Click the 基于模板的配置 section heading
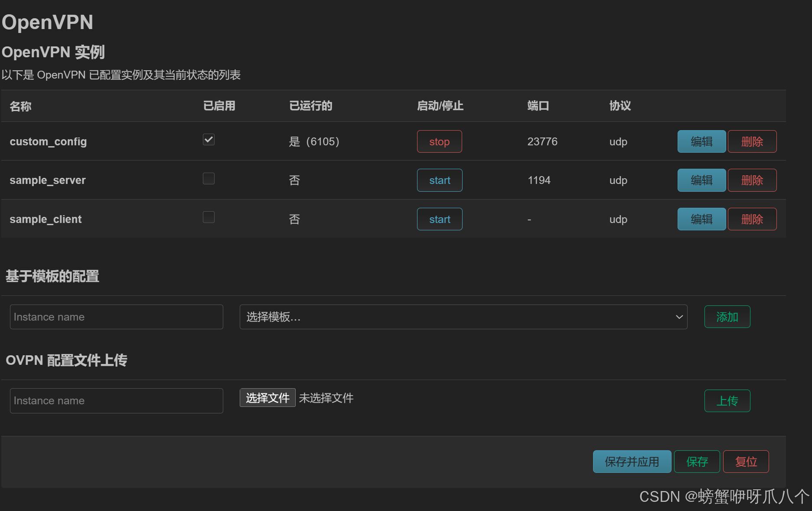Viewport: 812px width, 511px height. (52, 276)
